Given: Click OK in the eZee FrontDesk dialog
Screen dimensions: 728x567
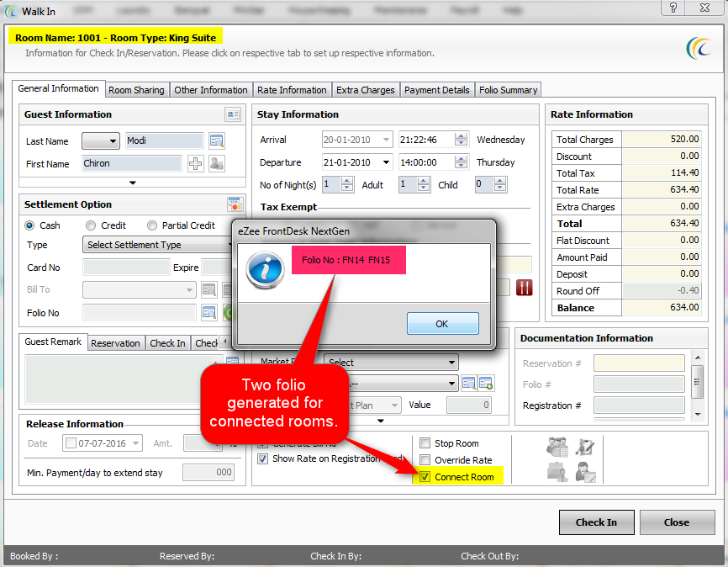Looking at the screenshot, I should point(442,324).
